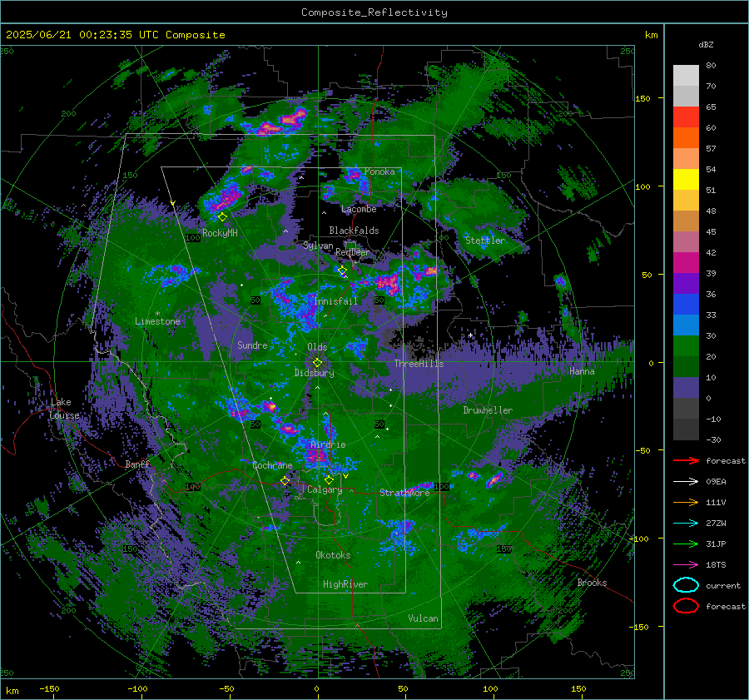The image size is (749, 700).
Task: Click the Innisfail city label
Action: [x=336, y=301]
